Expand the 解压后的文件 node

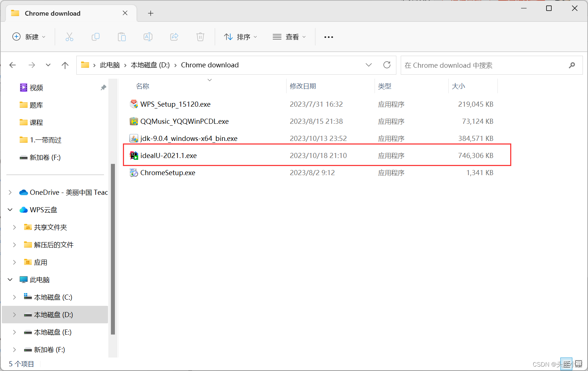pos(15,245)
